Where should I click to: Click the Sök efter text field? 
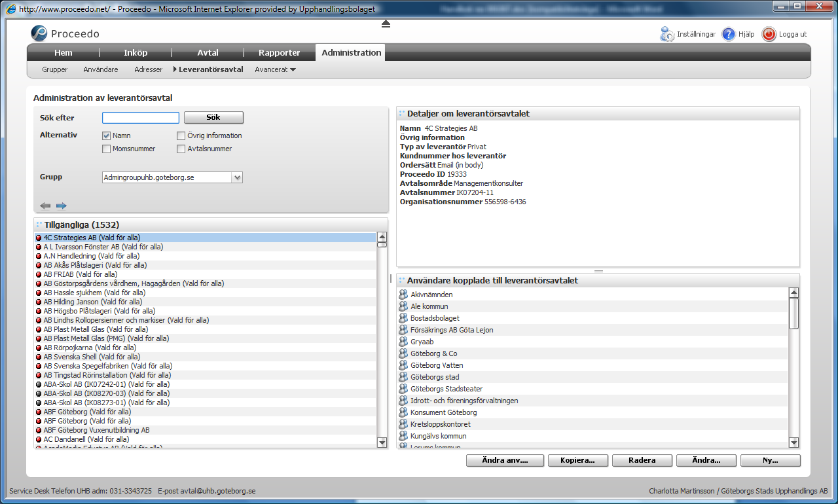click(x=141, y=118)
